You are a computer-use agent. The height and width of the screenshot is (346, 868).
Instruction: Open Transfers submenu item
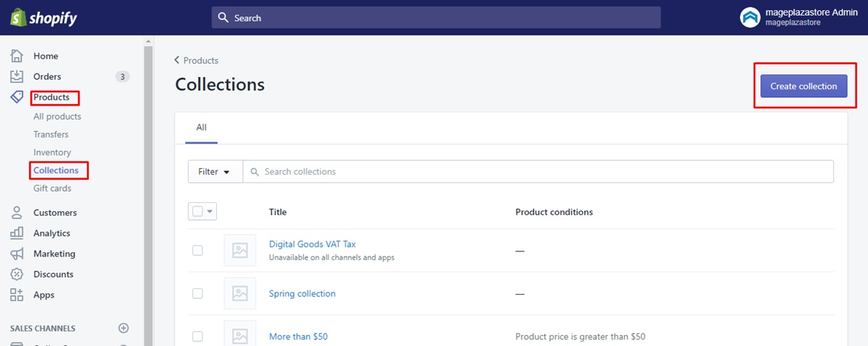(x=51, y=134)
